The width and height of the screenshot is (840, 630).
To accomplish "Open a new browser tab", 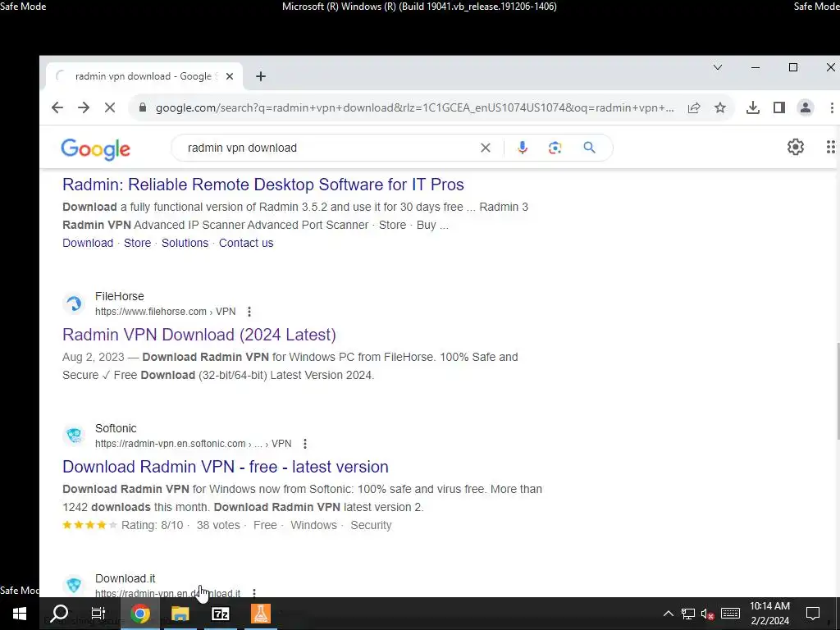I will click(261, 76).
